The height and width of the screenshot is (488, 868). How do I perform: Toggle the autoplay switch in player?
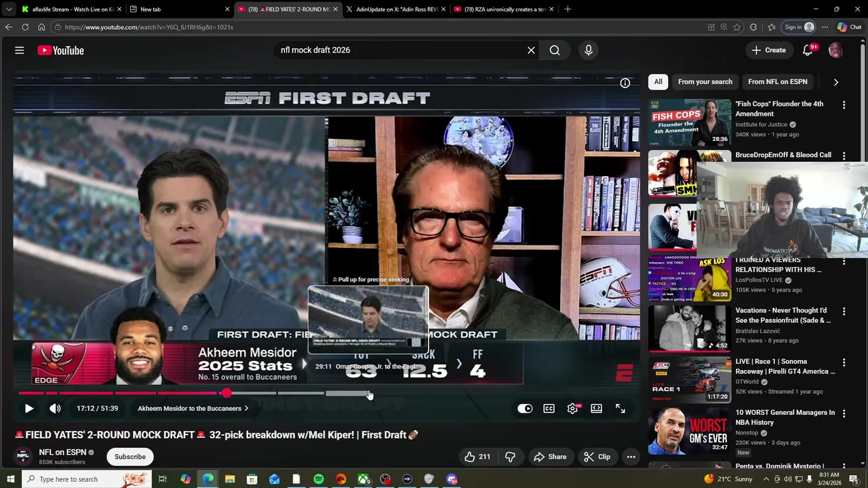(525, 408)
